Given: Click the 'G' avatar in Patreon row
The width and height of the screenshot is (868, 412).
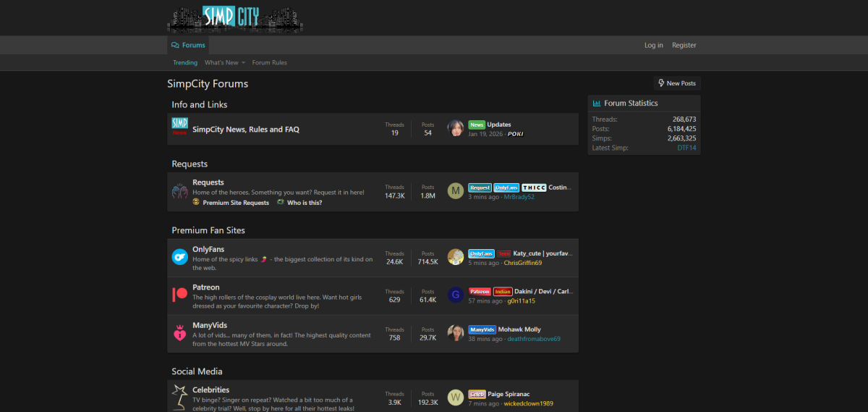Looking at the screenshot, I should (456, 295).
